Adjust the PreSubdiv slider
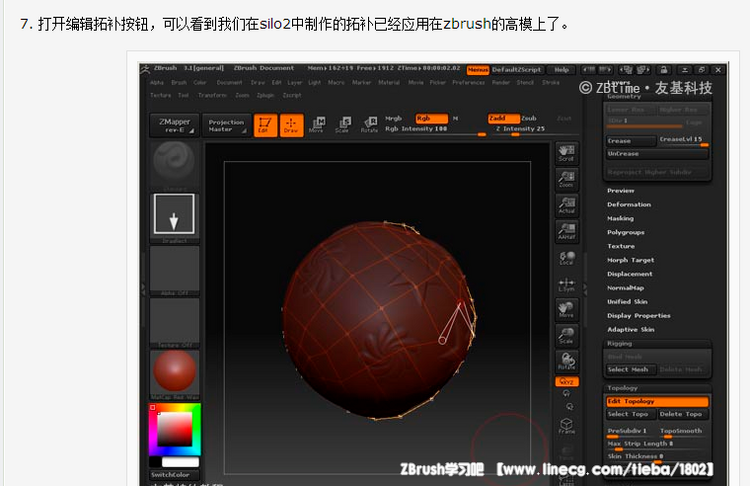This screenshot has width=750, height=486. 632,432
